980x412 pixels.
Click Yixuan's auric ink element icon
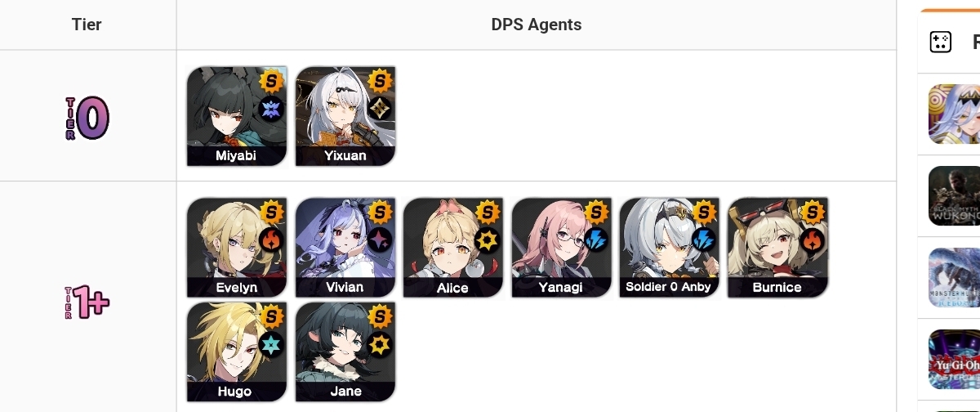pyautogui.click(x=379, y=109)
